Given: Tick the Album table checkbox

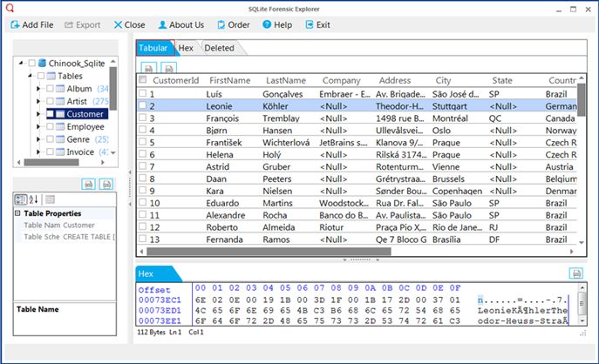Looking at the screenshot, I should 50,89.
